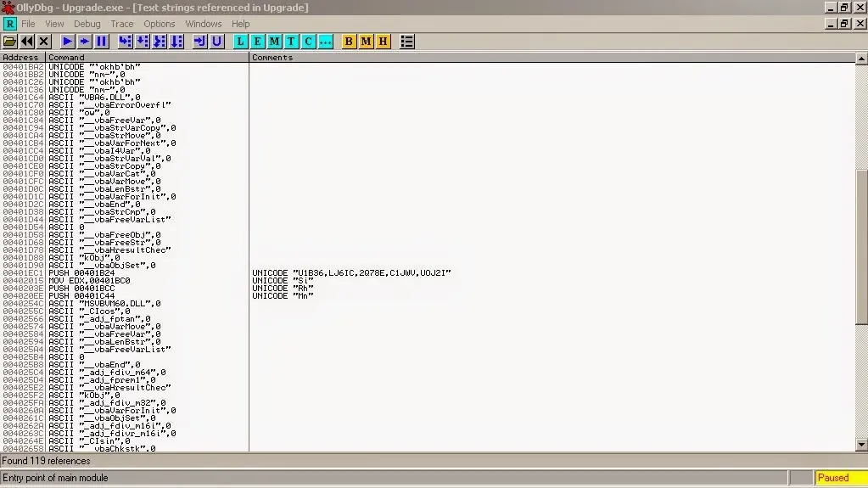Open file with the folder toolbar icon
This screenshot has width=868, height=488.
pos(10,42)
